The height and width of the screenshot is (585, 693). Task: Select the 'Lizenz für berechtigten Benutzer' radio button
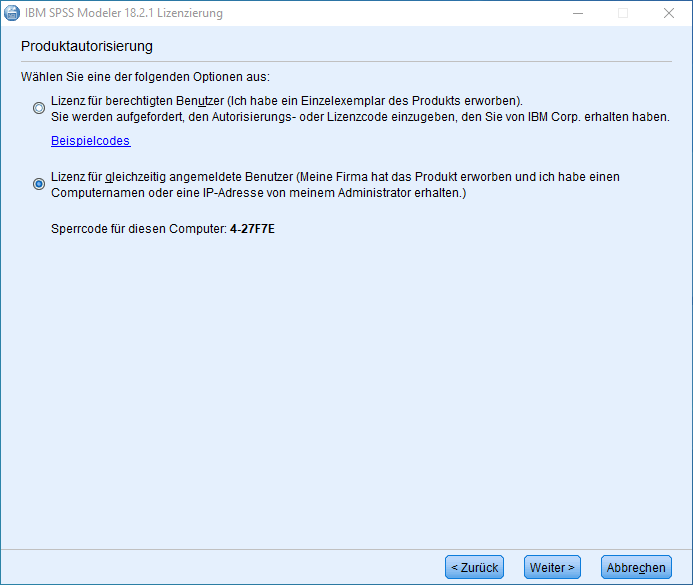click(x=39, y=108)
